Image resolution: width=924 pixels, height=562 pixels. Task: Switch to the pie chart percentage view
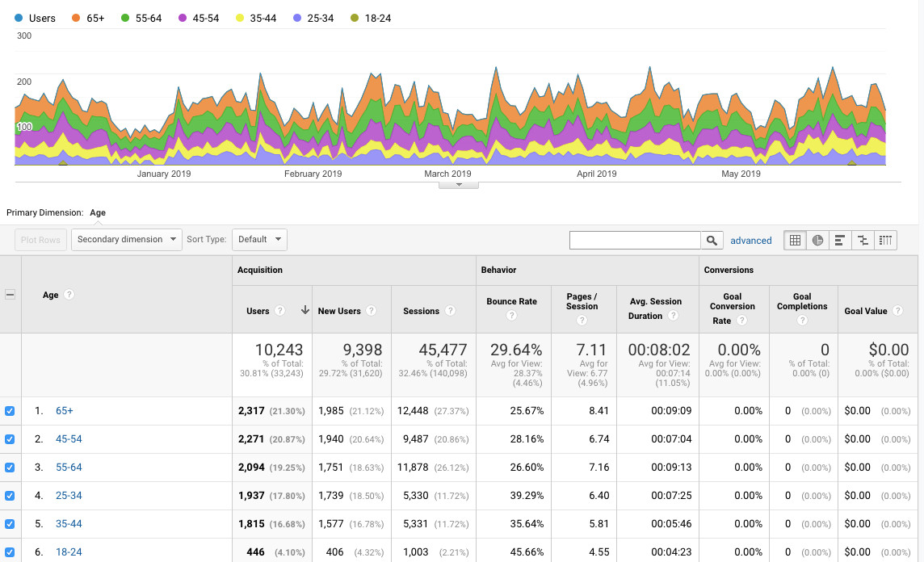[x=817, y=240]
